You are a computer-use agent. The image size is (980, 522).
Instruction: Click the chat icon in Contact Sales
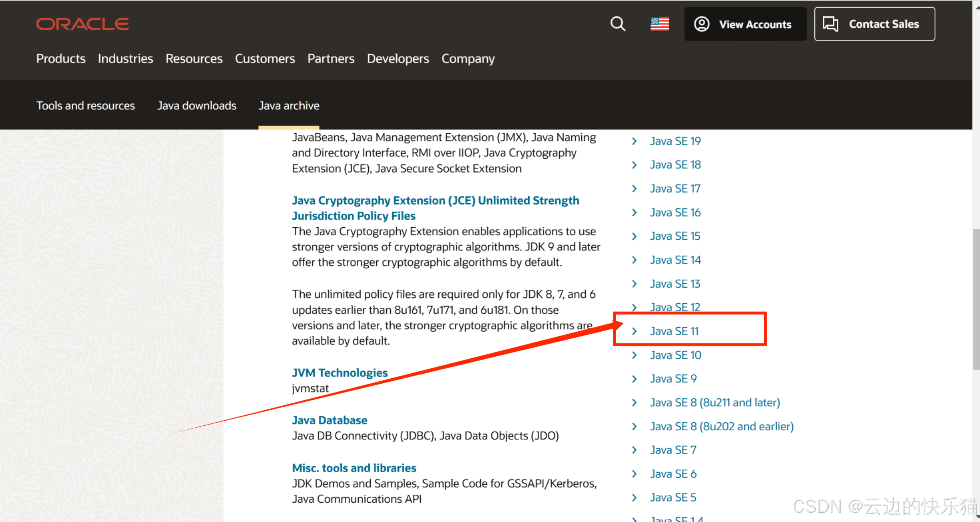click(x=831, y=24)
